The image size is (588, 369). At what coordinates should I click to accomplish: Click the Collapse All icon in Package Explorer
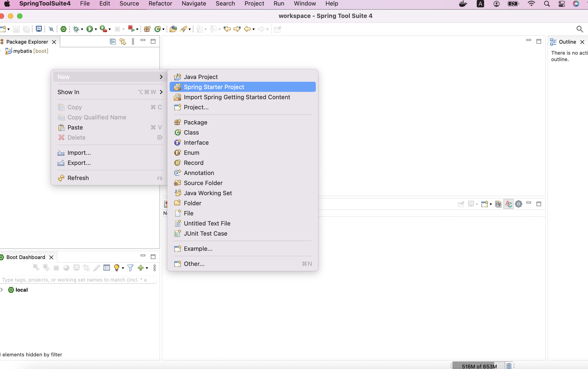tap(113, 42)
